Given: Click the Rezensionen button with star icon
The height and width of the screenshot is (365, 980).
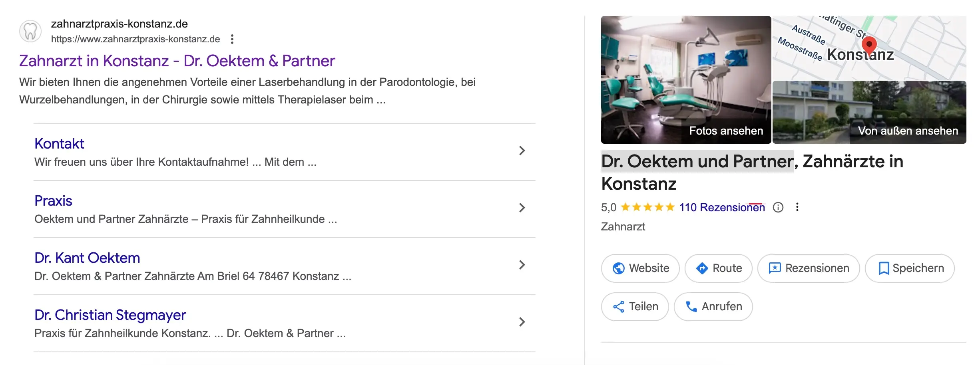Looking at the screenshot, I should tap(809, 268).
